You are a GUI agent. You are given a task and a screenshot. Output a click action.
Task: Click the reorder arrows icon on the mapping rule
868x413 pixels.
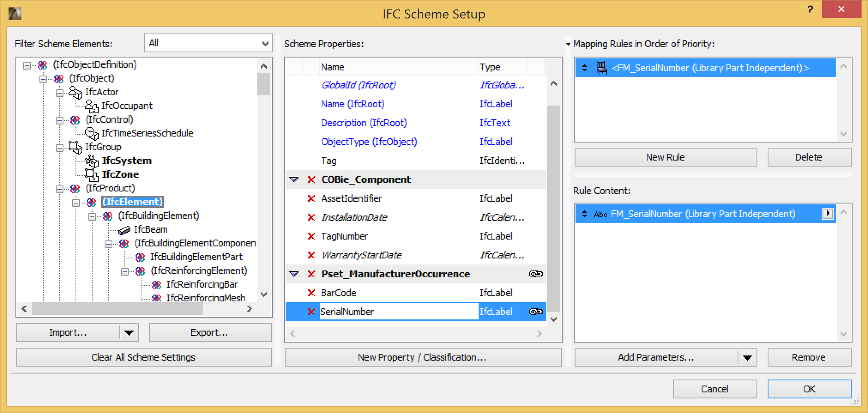(585, 67)
